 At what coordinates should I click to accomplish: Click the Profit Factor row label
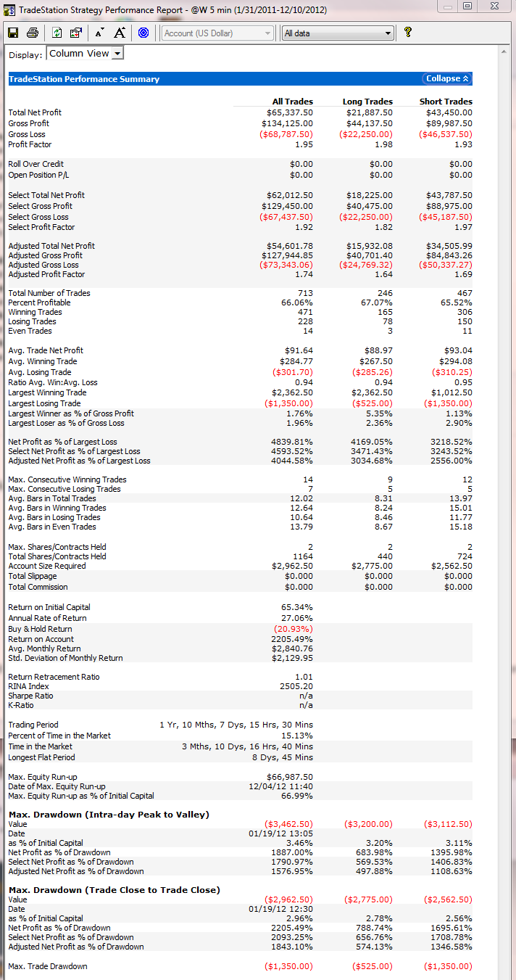tap(30, 144)
